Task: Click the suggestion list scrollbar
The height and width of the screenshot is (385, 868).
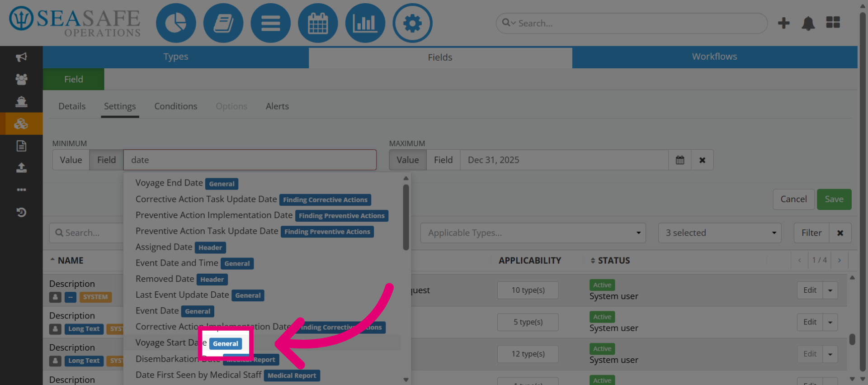Action: pyautogui.click(x=406, y=217)
